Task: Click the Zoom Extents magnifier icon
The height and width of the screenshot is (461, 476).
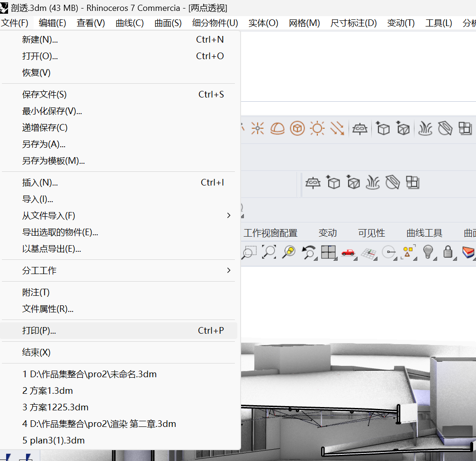Action: tap(269, 252)
